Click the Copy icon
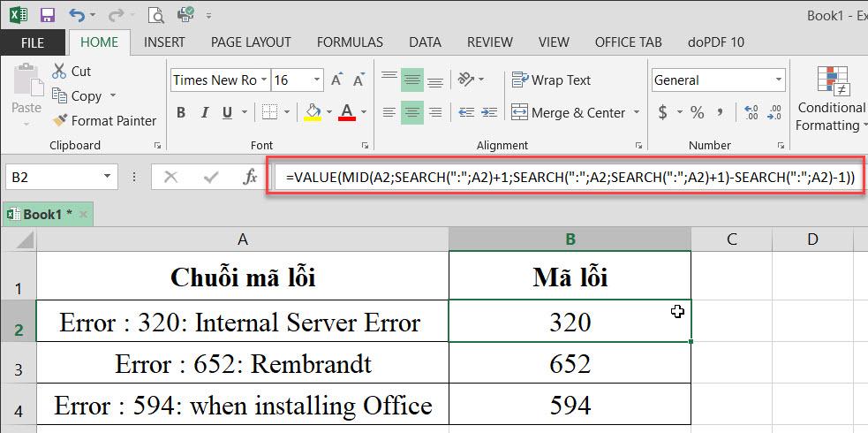 point(59,95)
